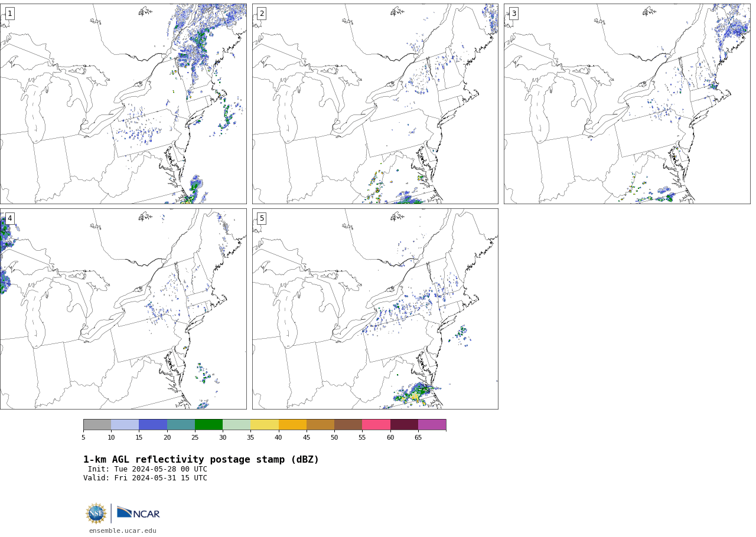This screenshot has width=756, height=537.
Task: Click the blue 15-20 dBZ swatch
Action: click(153, 425)
